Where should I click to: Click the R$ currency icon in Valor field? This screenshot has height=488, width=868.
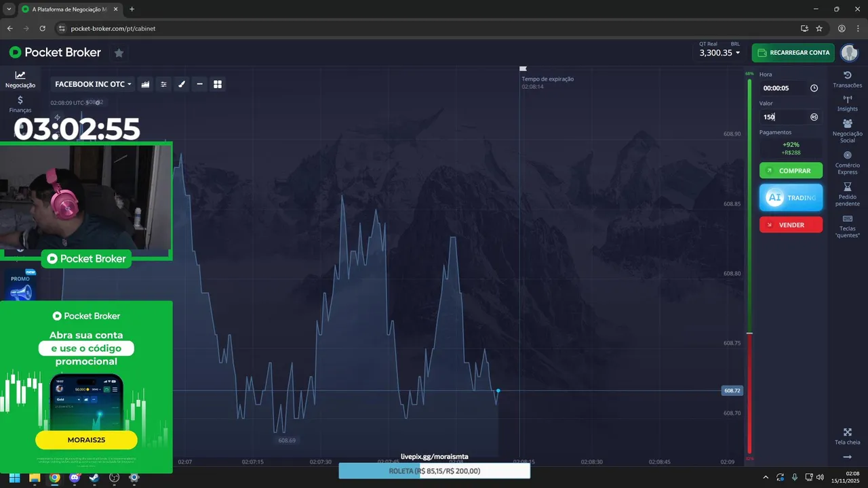click(814, 117)
